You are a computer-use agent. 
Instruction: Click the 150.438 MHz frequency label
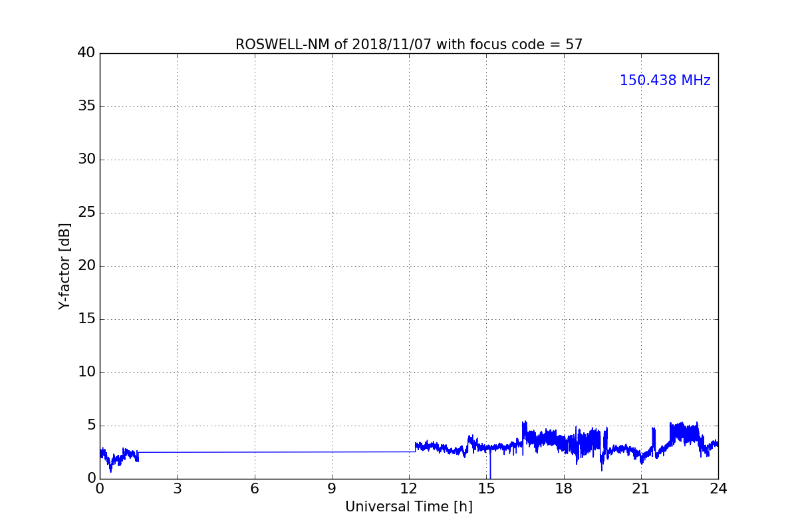[665, 80]
